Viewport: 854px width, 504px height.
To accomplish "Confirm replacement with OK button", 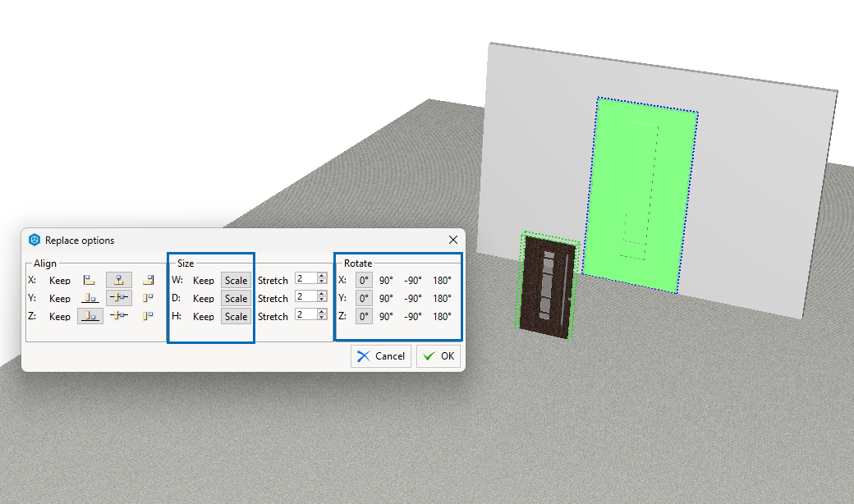I will pos(438,356).
